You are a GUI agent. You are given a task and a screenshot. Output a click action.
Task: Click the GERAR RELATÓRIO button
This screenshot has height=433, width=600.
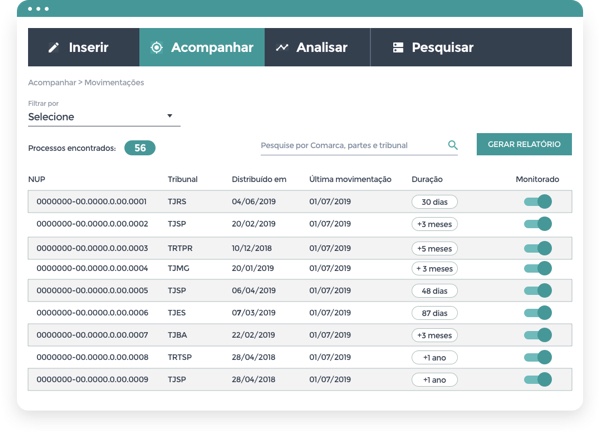click(524, 144)
